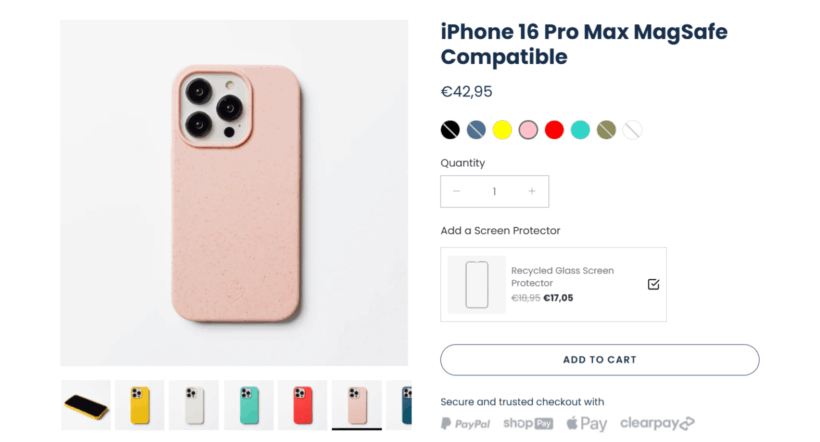Click the Clearpay logo

pyautogui.click(x=657, y=424)
